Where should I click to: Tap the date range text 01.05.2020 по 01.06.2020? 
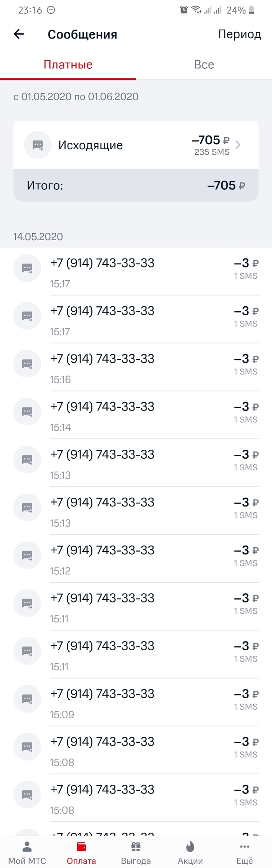tap(76, 97)
